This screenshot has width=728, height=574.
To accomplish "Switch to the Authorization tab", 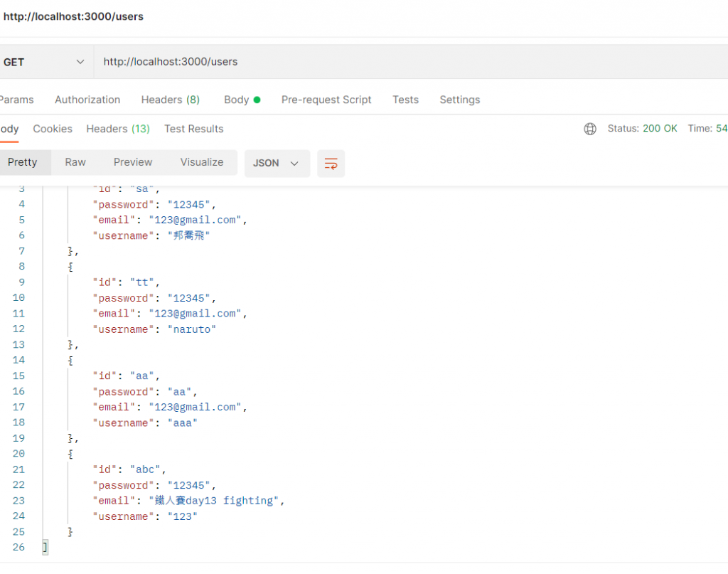I will coord(87,100).
